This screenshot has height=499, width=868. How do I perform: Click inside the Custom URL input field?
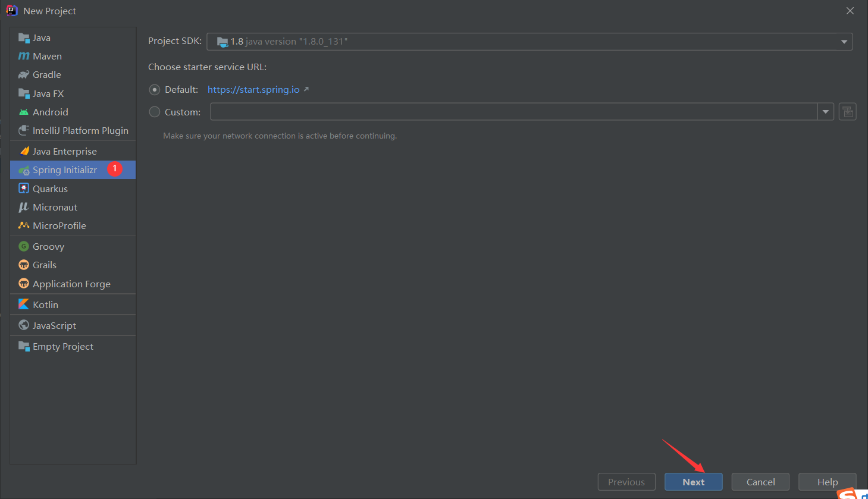coord(514,112)
